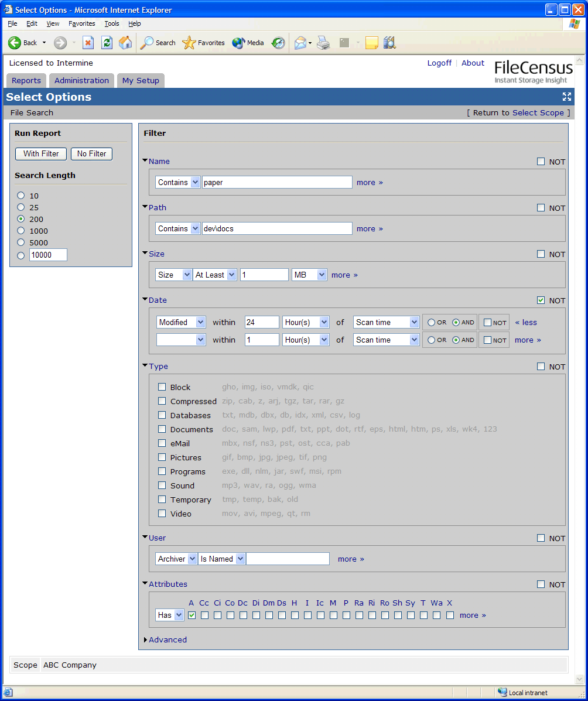Open the MB unit dropdown
This screenshot has width=588, height=701.
[309, 275]
